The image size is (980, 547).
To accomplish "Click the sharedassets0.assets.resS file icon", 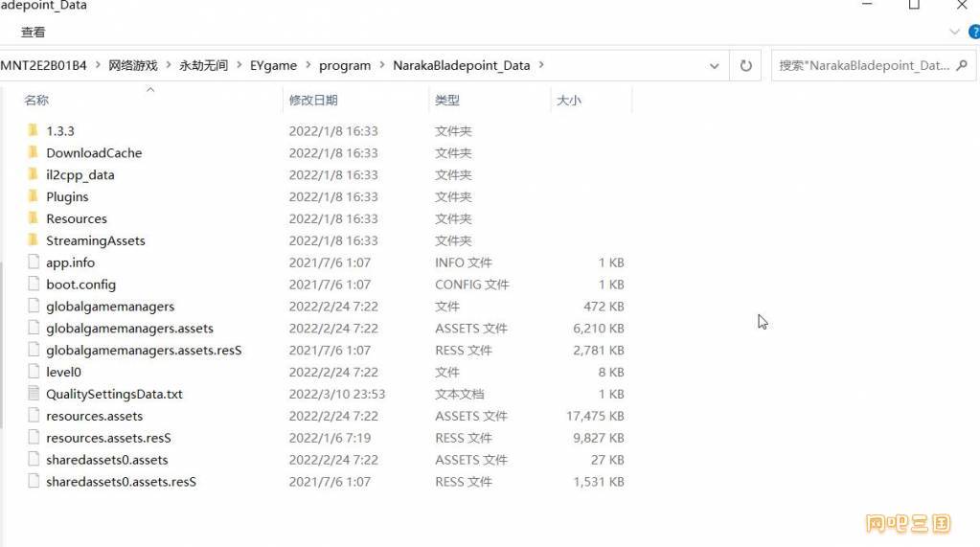I will [x=34, y=480].
